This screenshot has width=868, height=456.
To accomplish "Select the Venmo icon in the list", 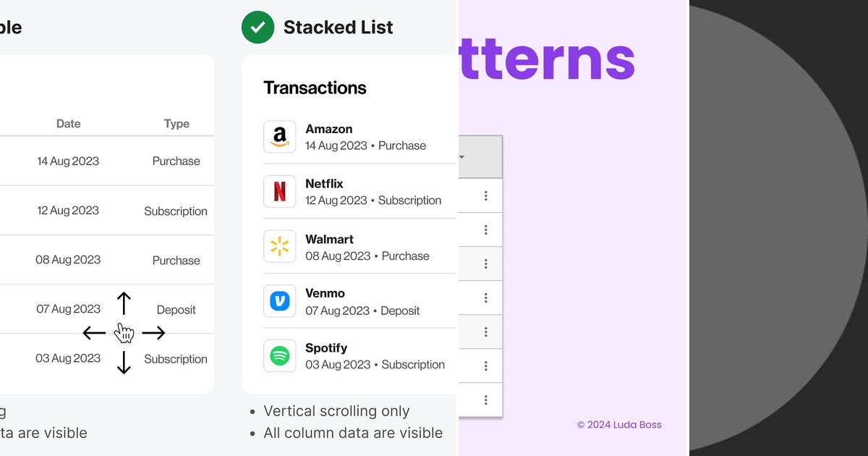I will click(280, 300).
